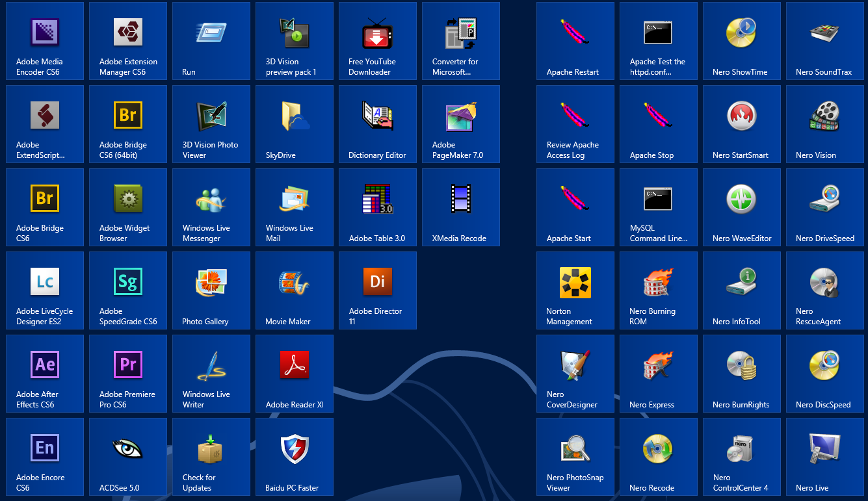Image resolution: width=868 pixels, height=501 pixels.
Task: Launch Nero PhotoSnap Viewer
Action: pos(575,457)
